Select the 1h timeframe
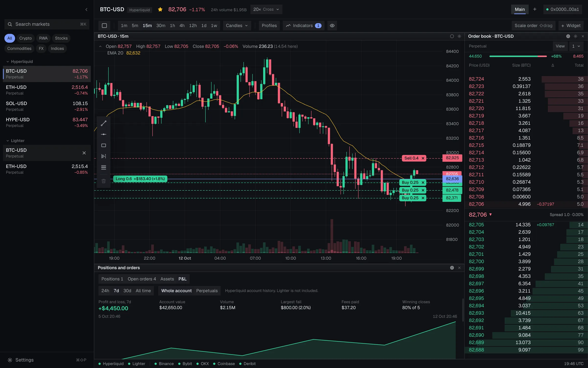The image size is (588, 368). (172, 26)
